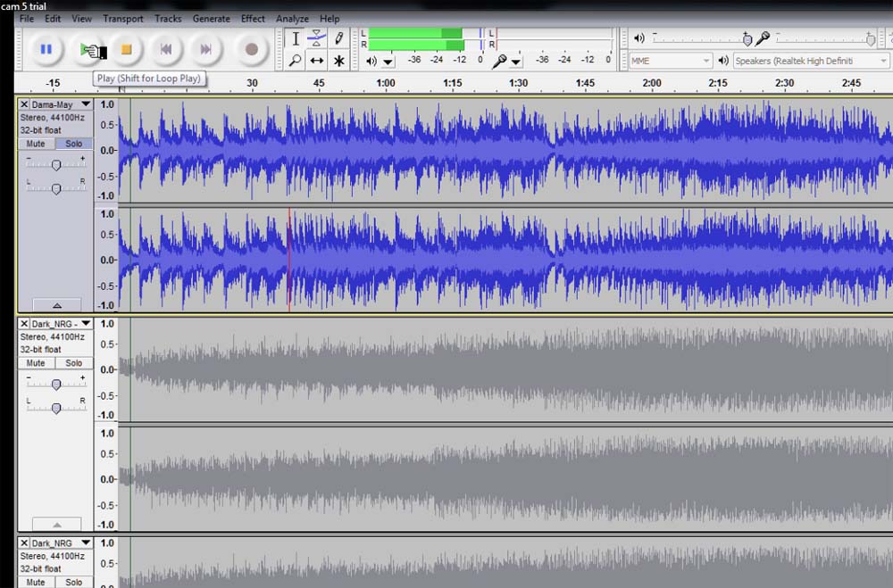Select the Selection (I-beam) tool
Image resolution: width=893 pixels, height=588 pixels.
(x=295, y=38)
